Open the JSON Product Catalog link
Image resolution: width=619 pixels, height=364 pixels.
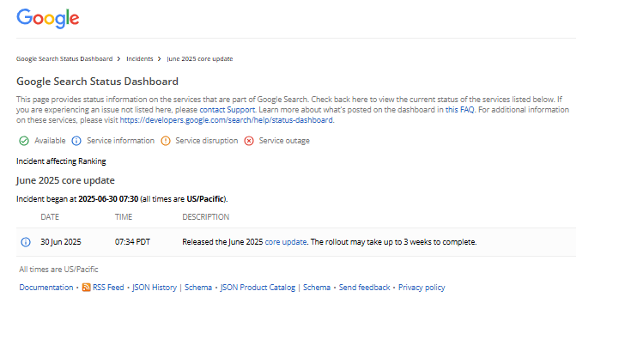click(258, 288)
